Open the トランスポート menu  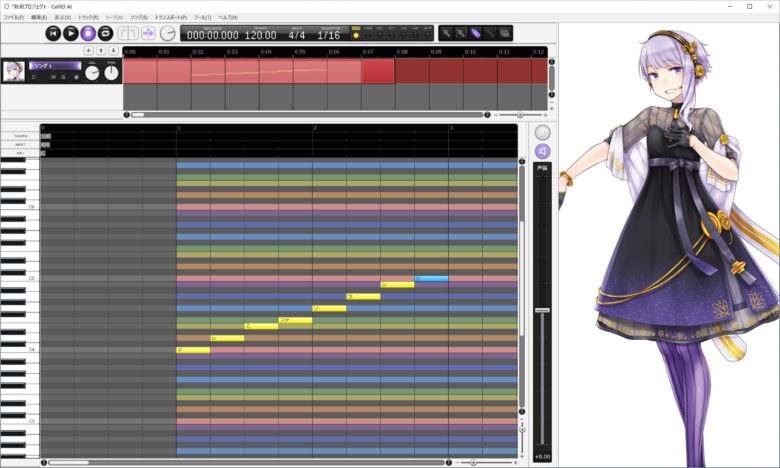171,17
